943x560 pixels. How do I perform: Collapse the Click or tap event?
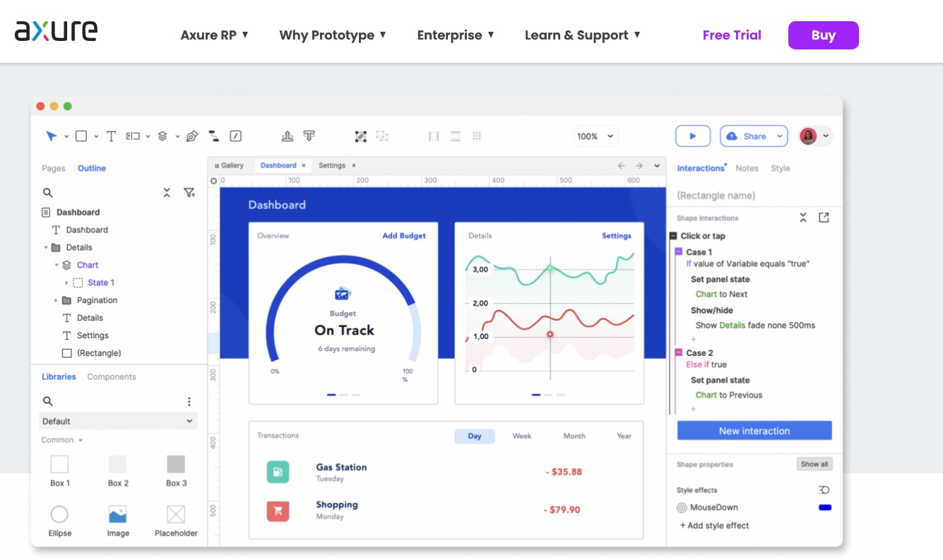pyautogui.click(x=673, y=236)
